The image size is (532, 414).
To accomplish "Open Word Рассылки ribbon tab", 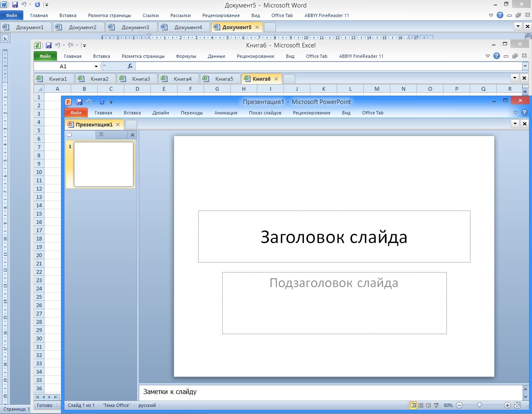I will click(180, 15).
